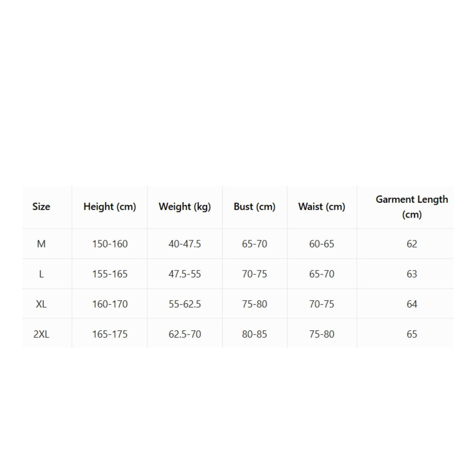Select the Bust (cm) header

click(255, 207)
